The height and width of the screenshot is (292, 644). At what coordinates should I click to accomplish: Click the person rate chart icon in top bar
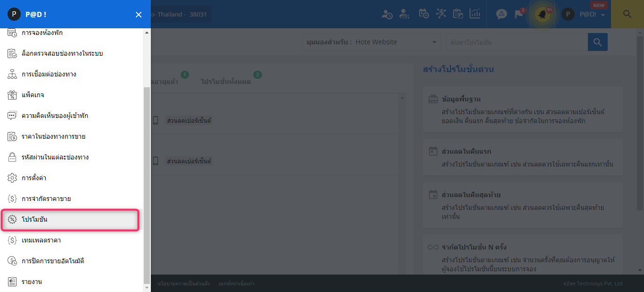[x=404, y=14]
